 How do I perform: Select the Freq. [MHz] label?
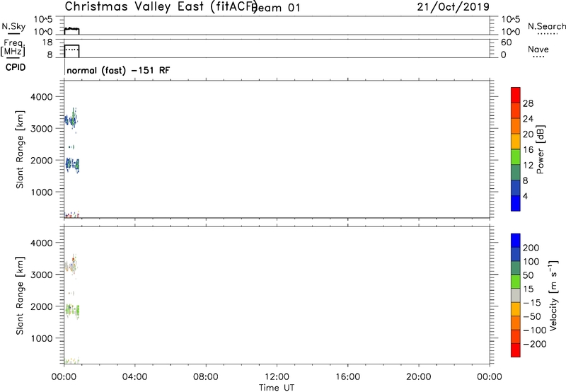pyautogui.click(x=13, y=48)
